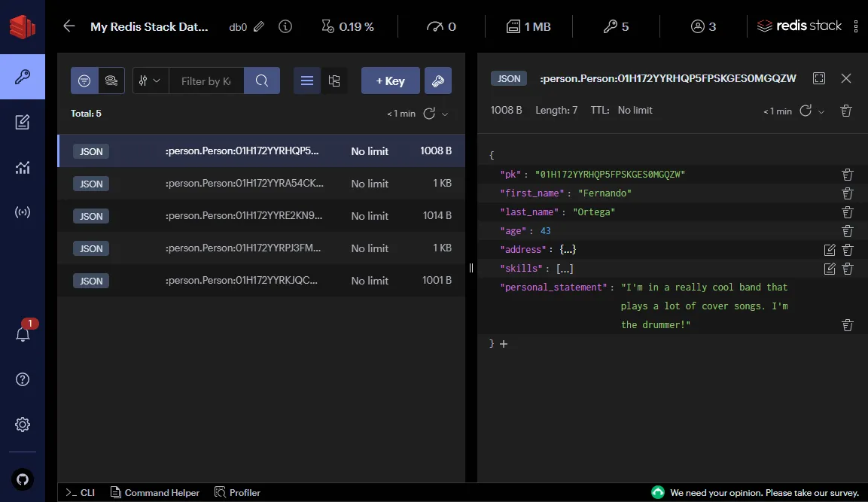Expand the collapsed skills array
Image resolution: width=868 pixels, height=502 pixels.
pyautogui.click(x=565, y=268)
